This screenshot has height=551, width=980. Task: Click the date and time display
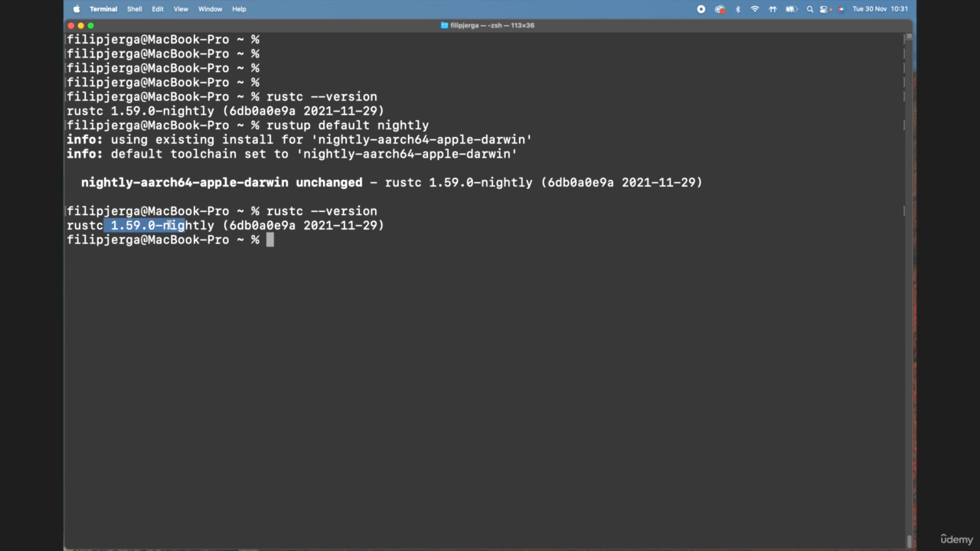pos(880,9)
